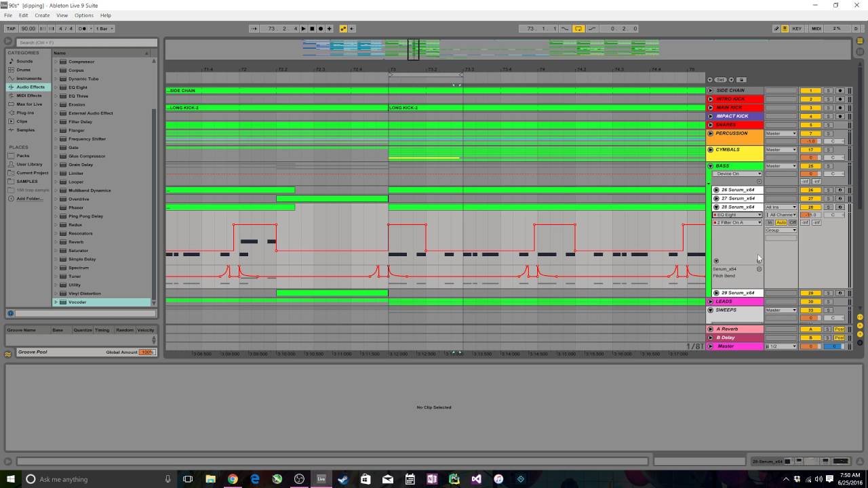Arm the INTRO KICK track for recording

click(840, 99)
